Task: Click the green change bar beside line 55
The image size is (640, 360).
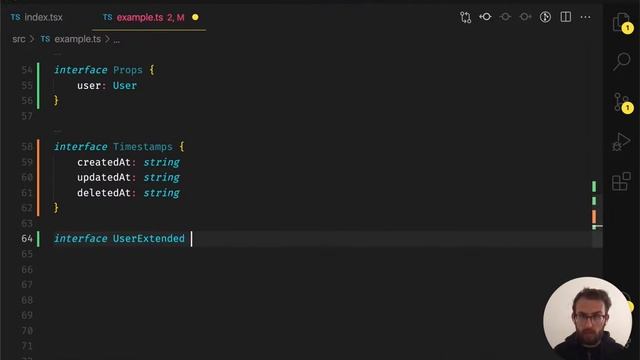Action: (38, 86)
